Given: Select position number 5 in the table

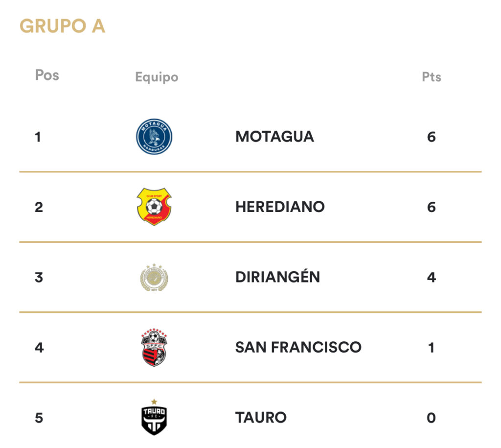Looking at the screenshot, I should [39, 418].
